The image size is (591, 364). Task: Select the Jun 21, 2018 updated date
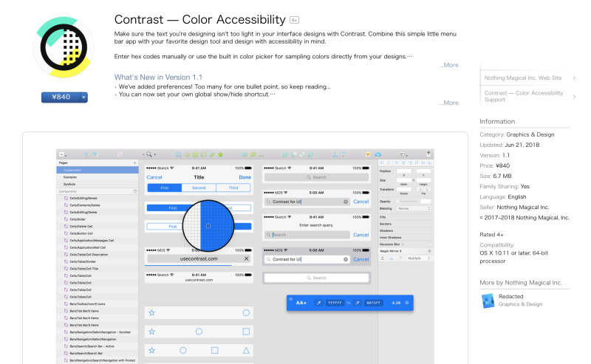point(522,145)
